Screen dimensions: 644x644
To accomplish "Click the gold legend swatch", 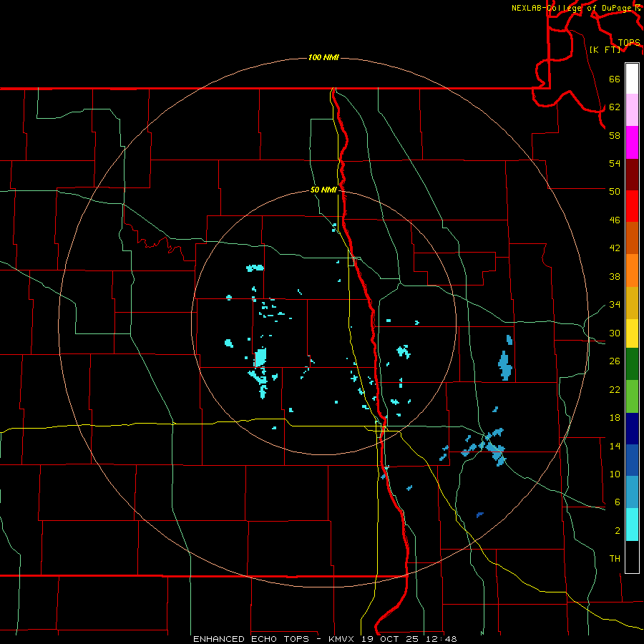I will [632, 303].
